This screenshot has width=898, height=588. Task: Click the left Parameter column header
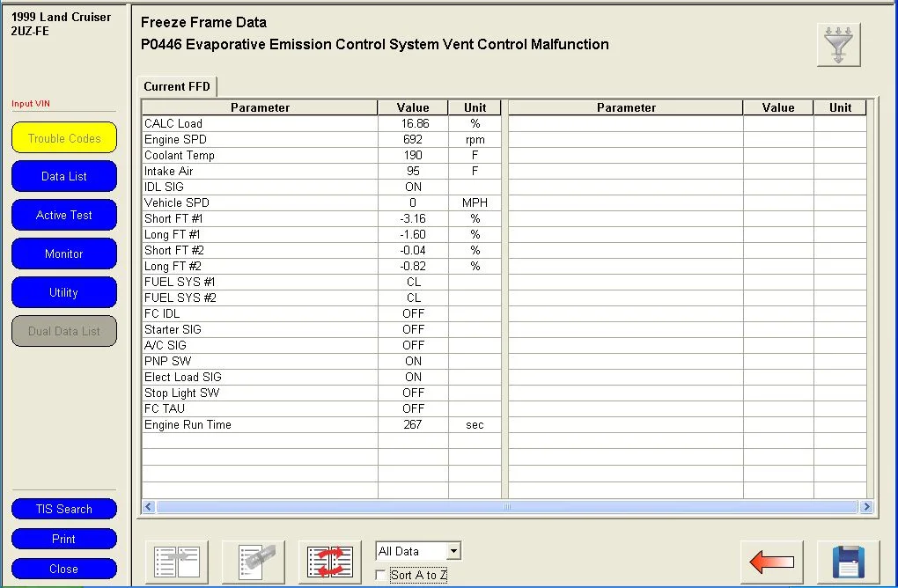coord(260,107)
